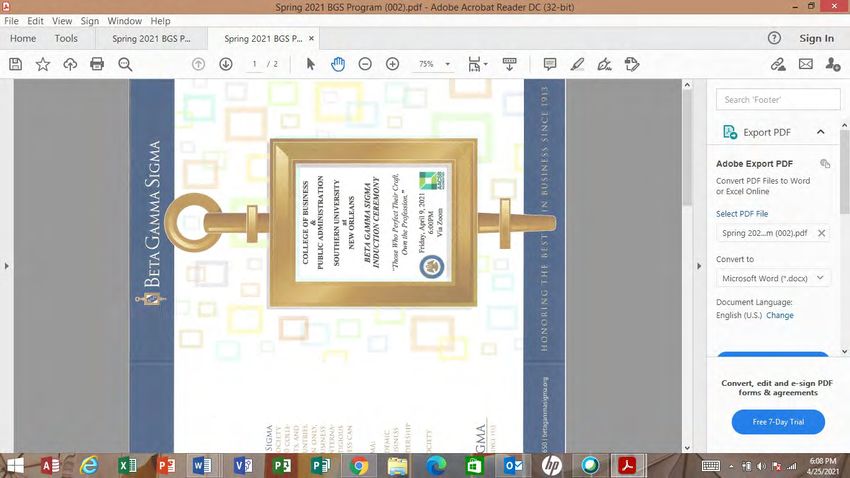Open the find text magnifier icon
850x478 pixels.
(125, 64)
